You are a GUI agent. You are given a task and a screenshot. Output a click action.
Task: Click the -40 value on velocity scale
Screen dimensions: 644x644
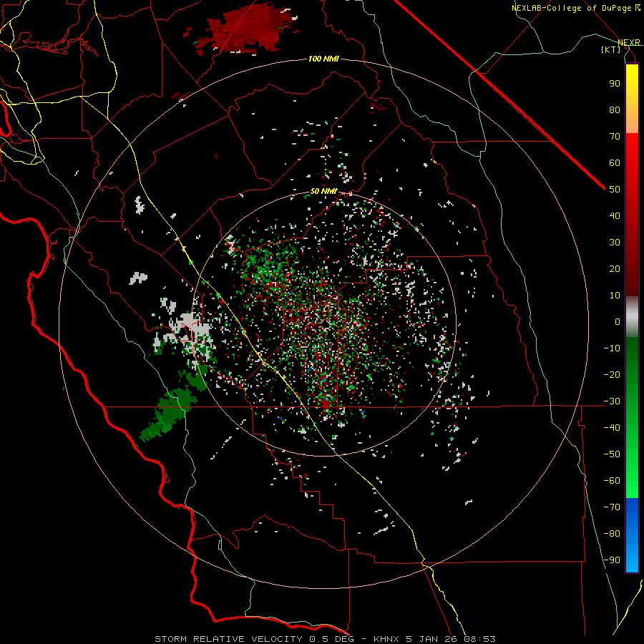pyautogui.click(x=612, y=428)
